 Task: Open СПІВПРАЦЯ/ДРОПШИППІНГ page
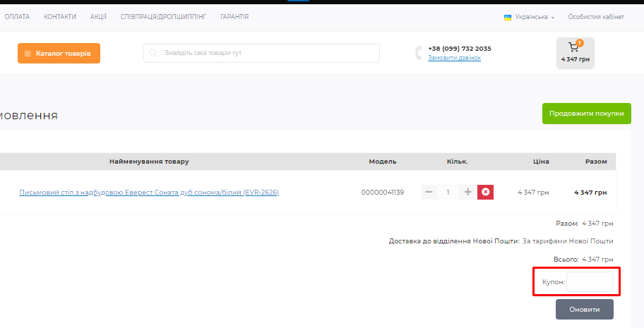pyautogui.click(x=163, y=16)
